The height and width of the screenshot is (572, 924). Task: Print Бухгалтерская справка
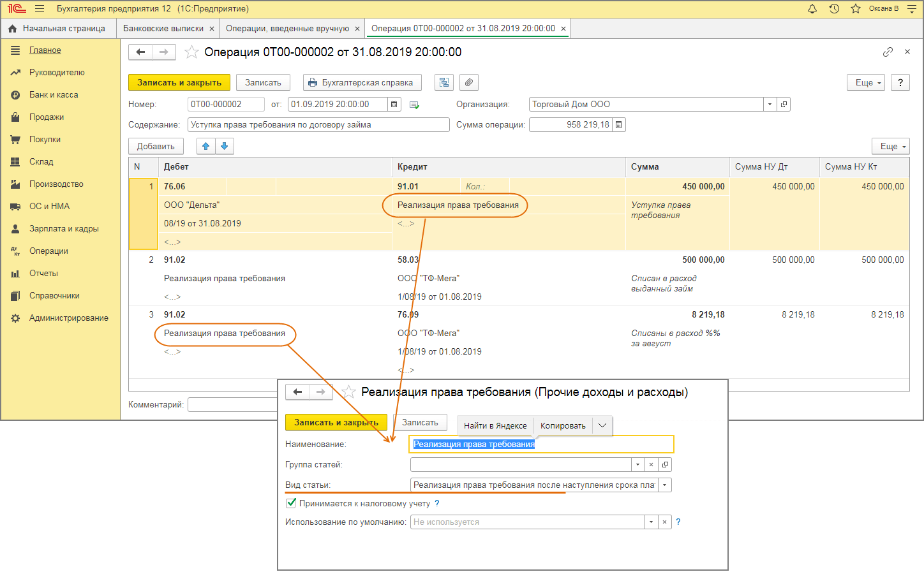(x=362, y=83)
